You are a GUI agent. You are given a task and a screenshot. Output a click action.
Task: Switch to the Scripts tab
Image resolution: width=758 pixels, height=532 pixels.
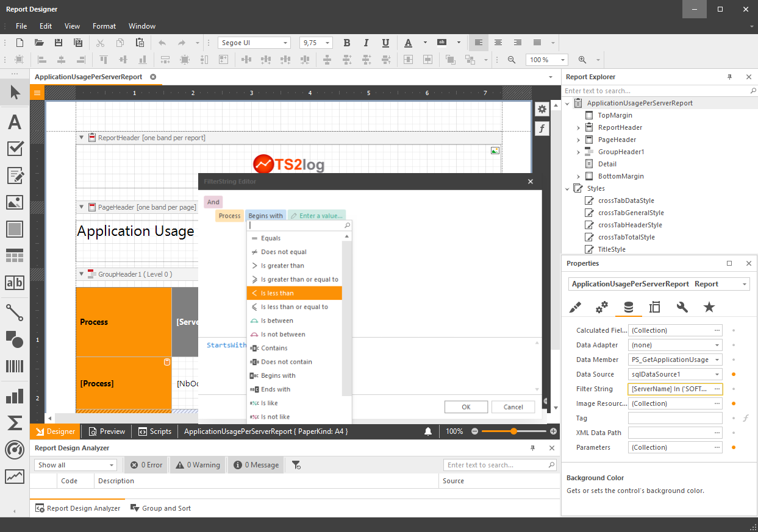tap(155, 431)
